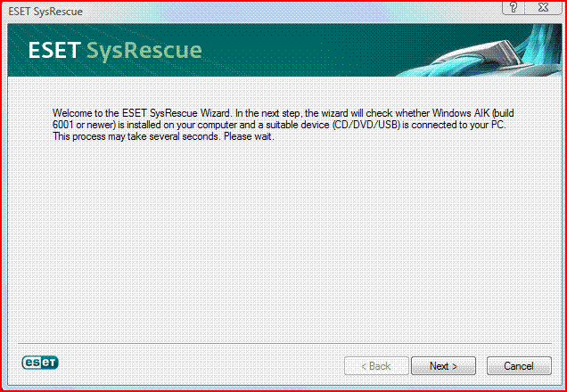Go to the next wizard step

tap(443, 366)
